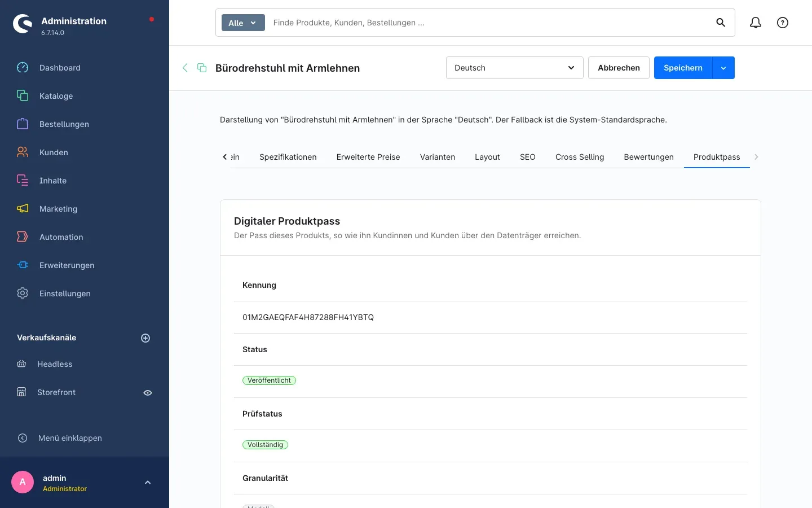
Task: Go to the SEO tab
Action: (x=528, y=157)
